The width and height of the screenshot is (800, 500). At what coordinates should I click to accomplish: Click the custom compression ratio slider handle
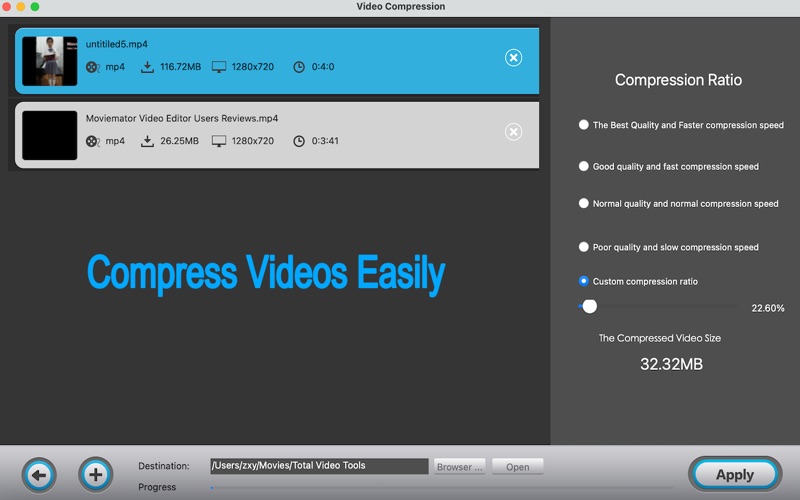[x=589, y=307]
